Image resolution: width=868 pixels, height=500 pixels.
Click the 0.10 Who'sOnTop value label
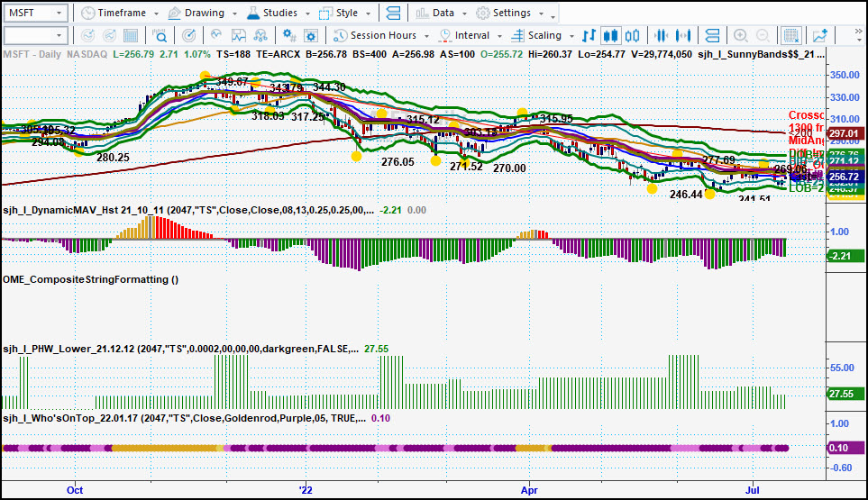coord(845,448)
